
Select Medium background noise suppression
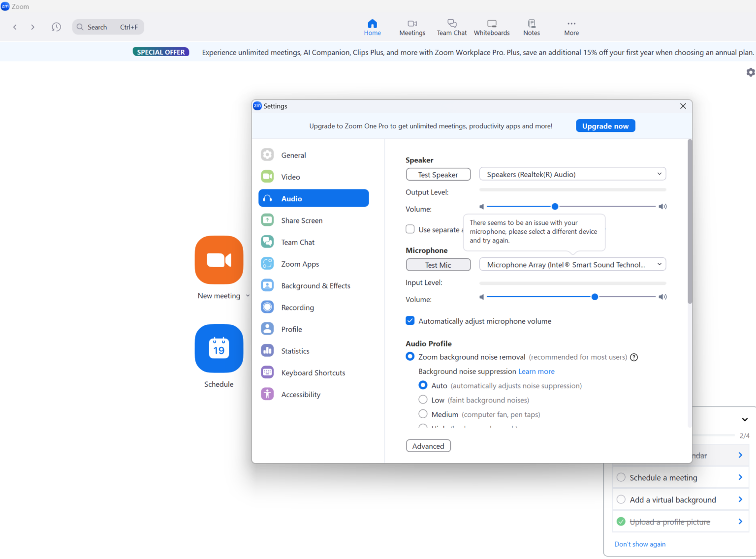(x=423, y=414)
